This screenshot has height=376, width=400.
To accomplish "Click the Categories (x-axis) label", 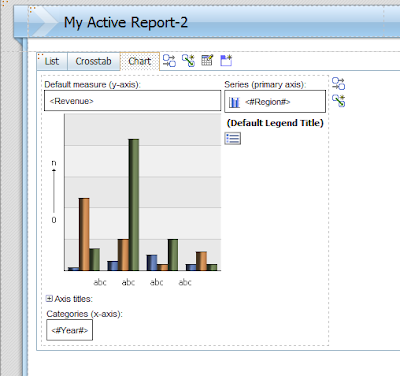I will 85,314.
